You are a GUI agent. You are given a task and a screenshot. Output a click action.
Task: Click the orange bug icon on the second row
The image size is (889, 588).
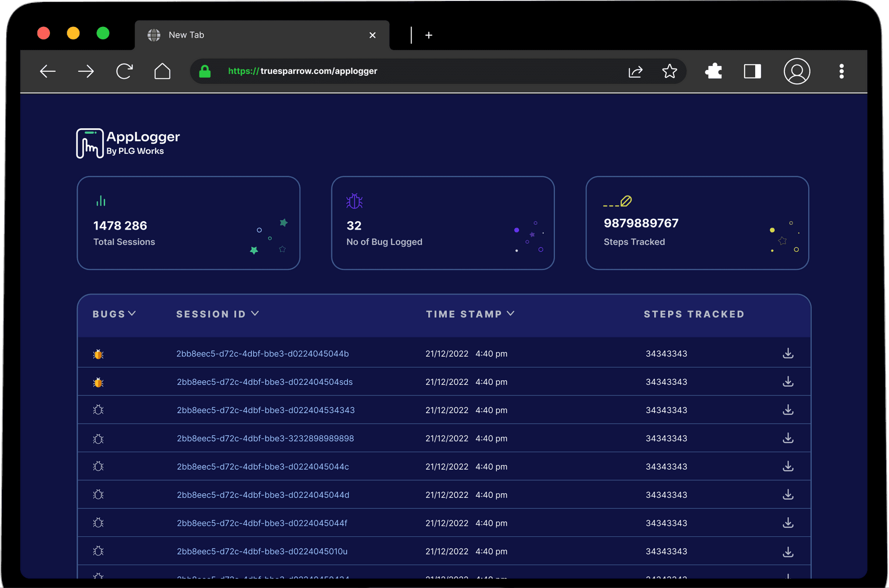(x=98, y=382)
